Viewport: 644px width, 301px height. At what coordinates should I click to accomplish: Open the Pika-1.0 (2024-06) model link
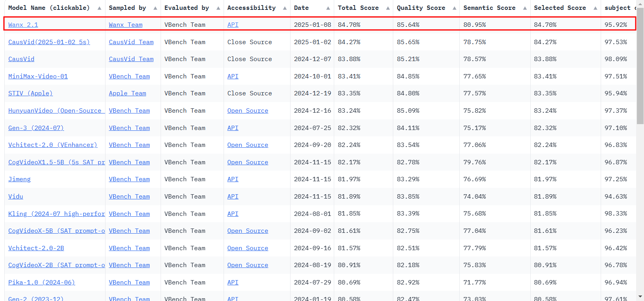(x=42, y=282)
